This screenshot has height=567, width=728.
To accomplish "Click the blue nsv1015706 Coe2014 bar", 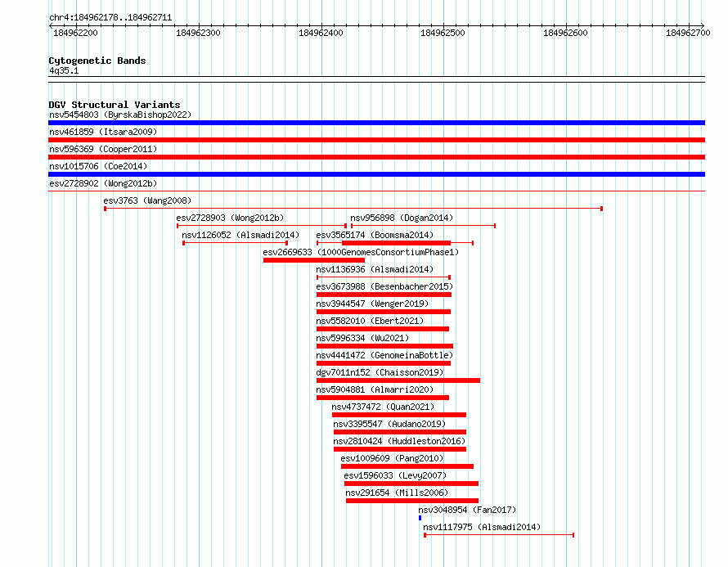I will pos(376,174).
